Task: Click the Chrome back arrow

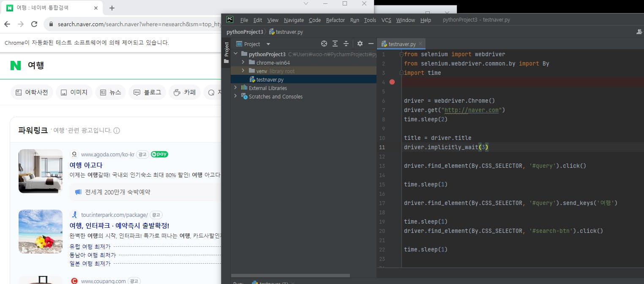Action: [x=7, y=24]
